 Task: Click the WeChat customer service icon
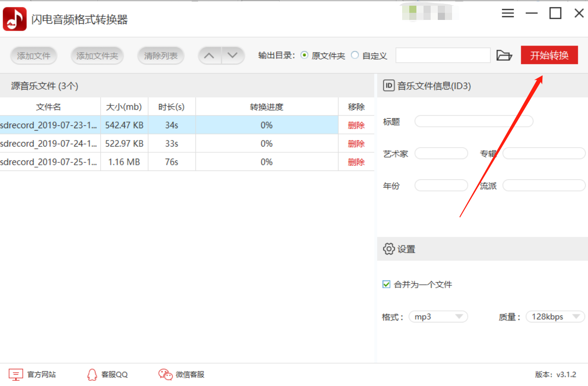[x=165, y=375]
